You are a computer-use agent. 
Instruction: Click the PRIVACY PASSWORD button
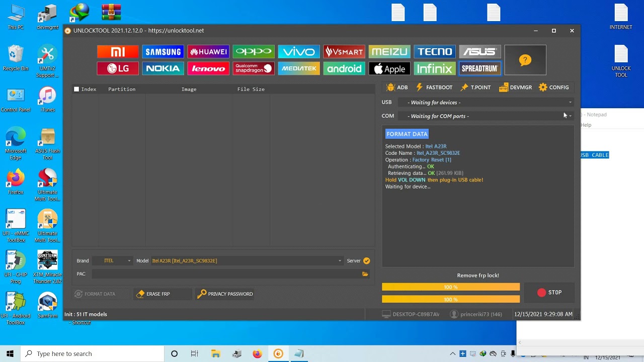click(x=225, y=294)
